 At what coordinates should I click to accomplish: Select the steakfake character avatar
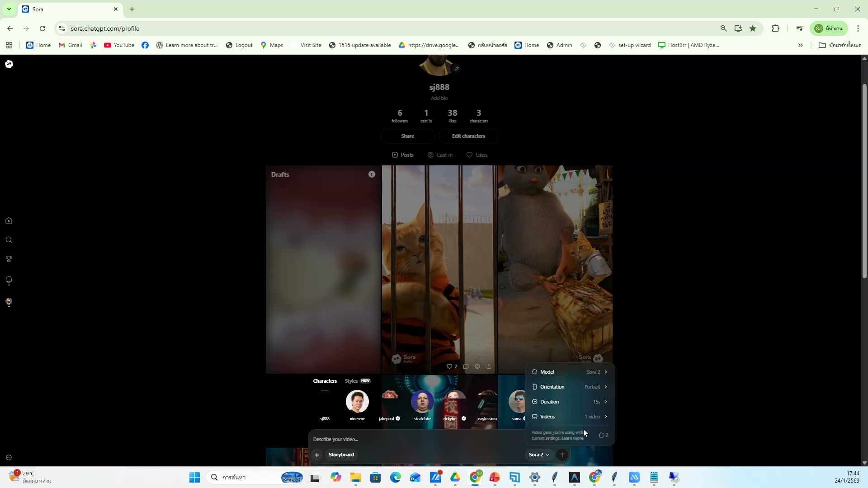[422, 401]
